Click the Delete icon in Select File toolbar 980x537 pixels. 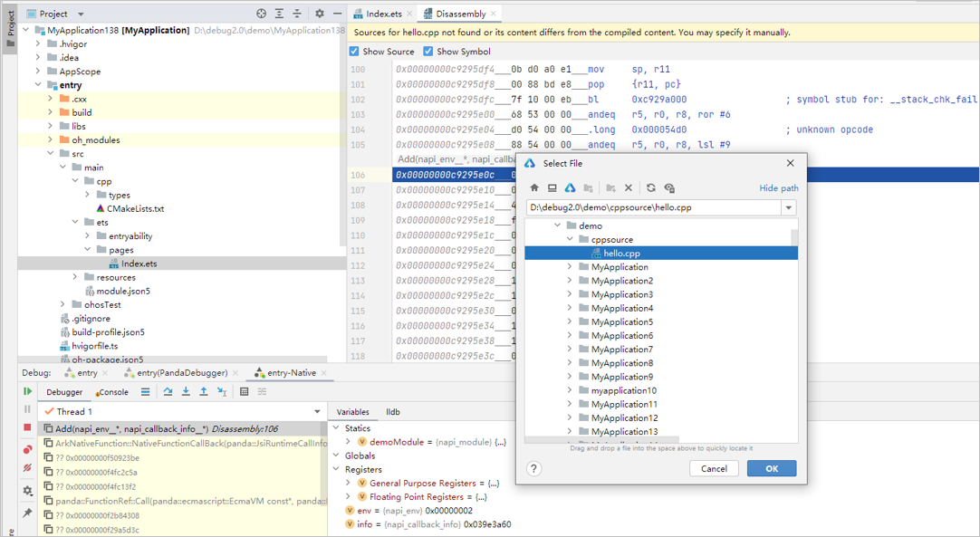[x=629, y=188]
